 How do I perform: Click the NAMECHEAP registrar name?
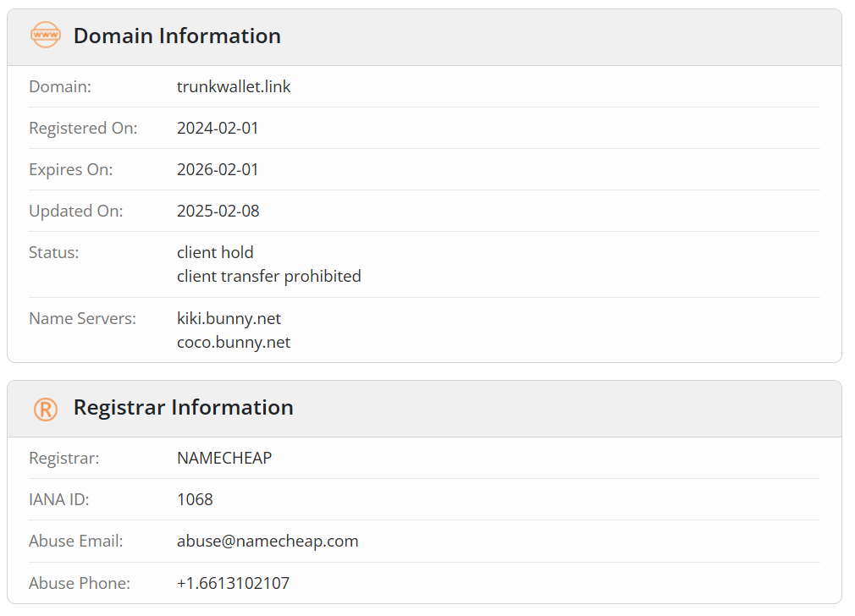[224, 458]
